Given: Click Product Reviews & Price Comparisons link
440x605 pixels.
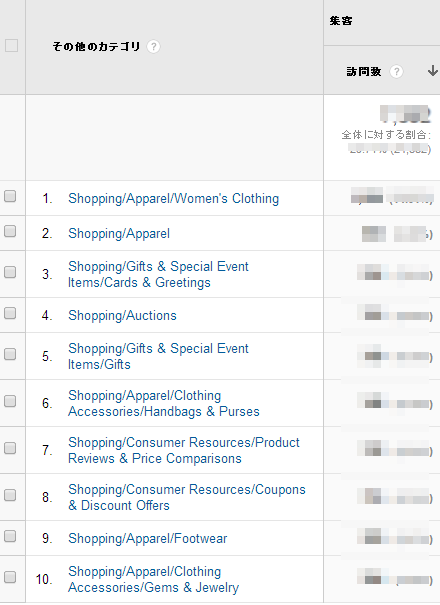Looking at the screenshot, I should [184, 450].
